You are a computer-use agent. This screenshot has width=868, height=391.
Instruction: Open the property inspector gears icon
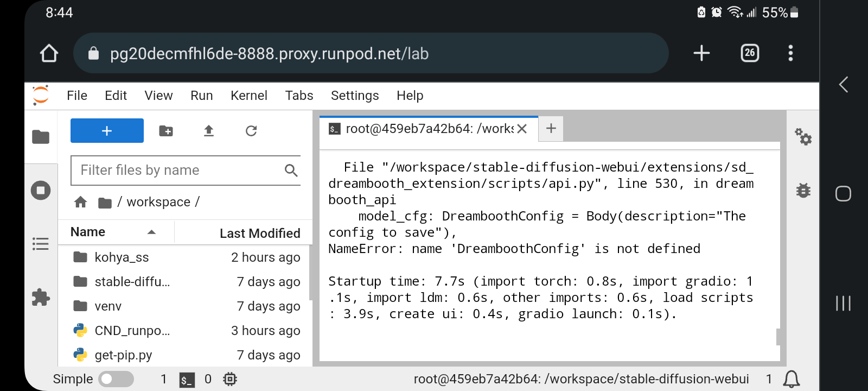pyautogui.click(x=803, y=138)
